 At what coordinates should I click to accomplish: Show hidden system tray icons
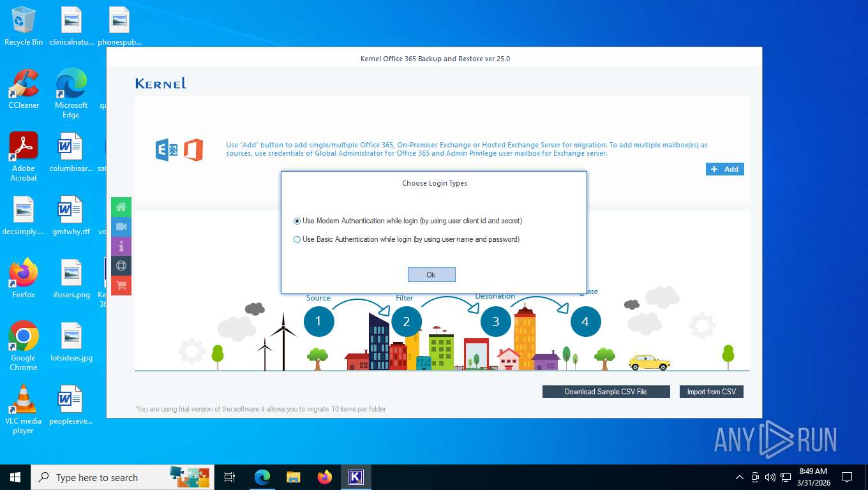pyautogui.click(x=740, y=477)
